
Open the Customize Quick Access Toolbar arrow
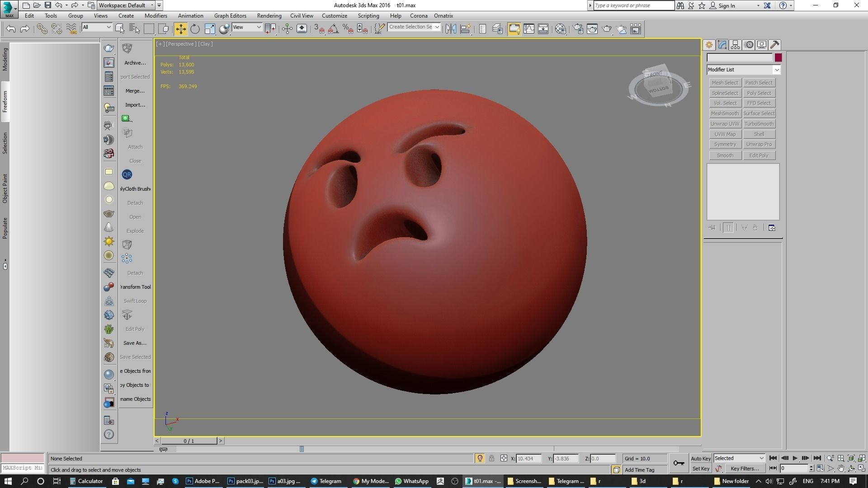pos(159,5)
